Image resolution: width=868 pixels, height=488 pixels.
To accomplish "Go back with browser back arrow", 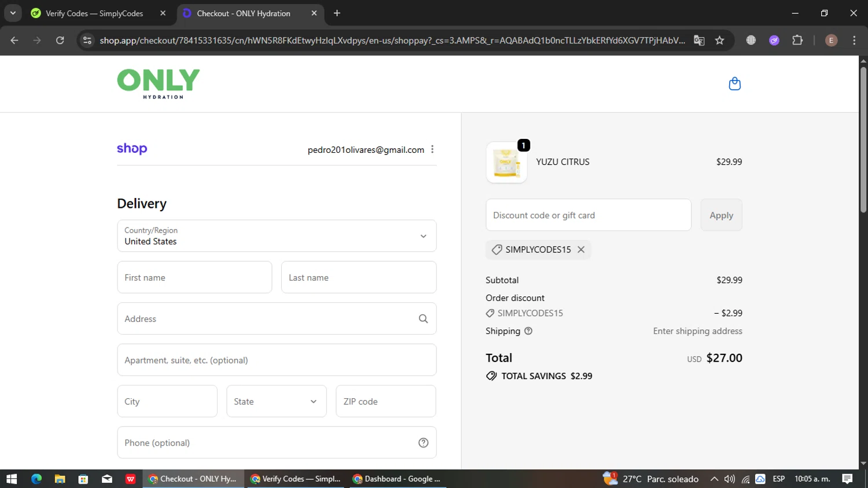I will click(x=14, y=40).
